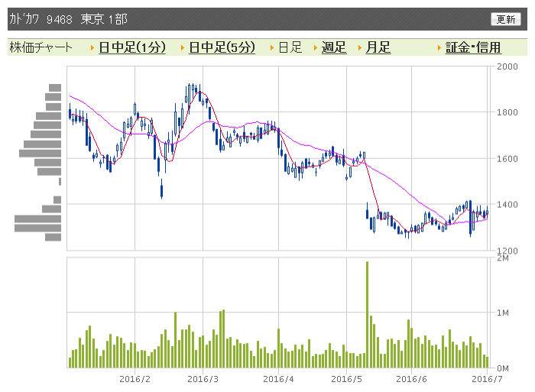This screenshot has height=392, width=535.
Task: Click the 2016/4 date label
Action: (x=278, y=379)
